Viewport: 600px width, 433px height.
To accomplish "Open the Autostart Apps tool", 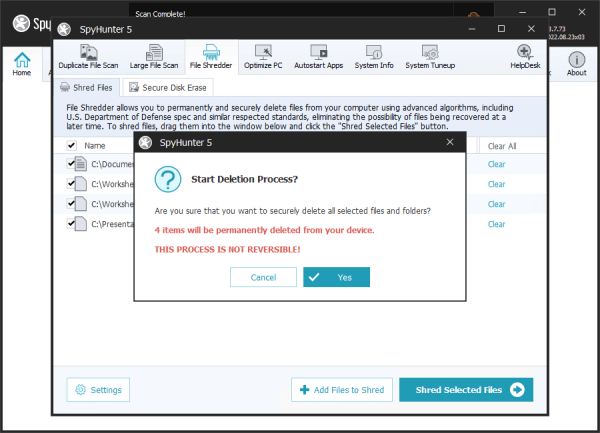I will [319, 56].
